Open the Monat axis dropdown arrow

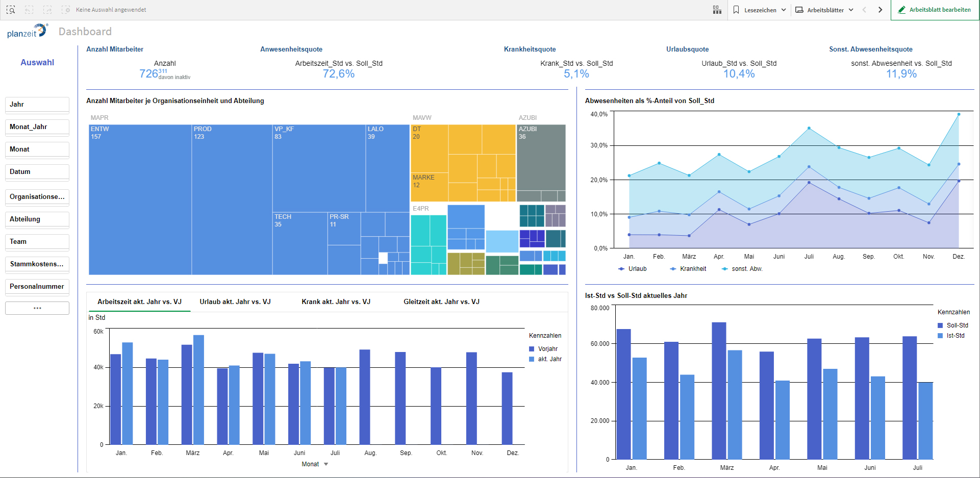coord(326,464)
